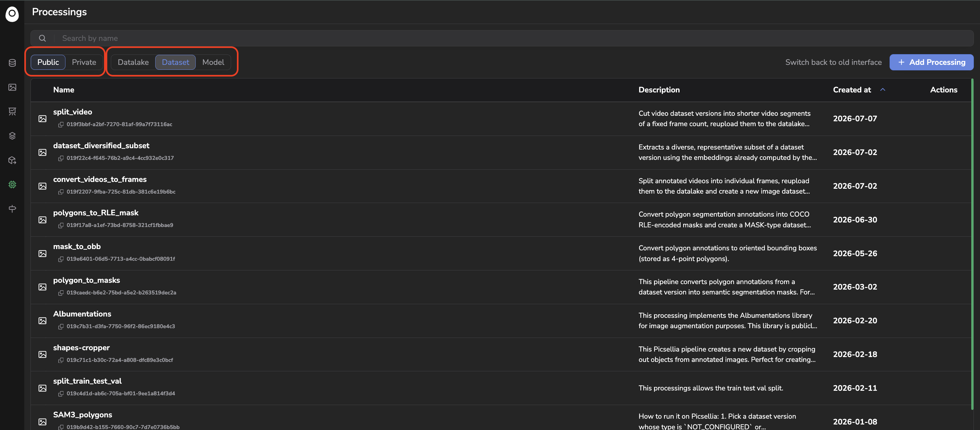Filter processings by Model type
The width and height of the screenshot is (980, 430).
(x=213, y=62)
